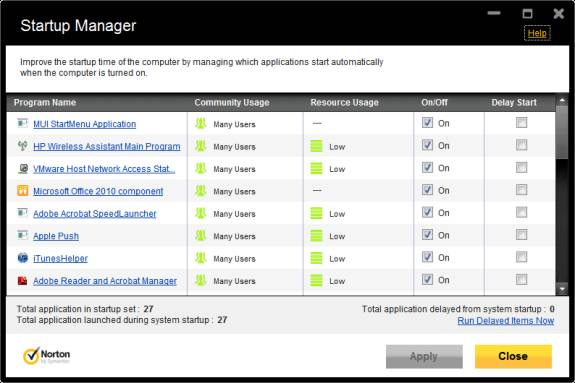Open Adobe Acrobat SpeedLauncher link

click(x=95, y=214)
